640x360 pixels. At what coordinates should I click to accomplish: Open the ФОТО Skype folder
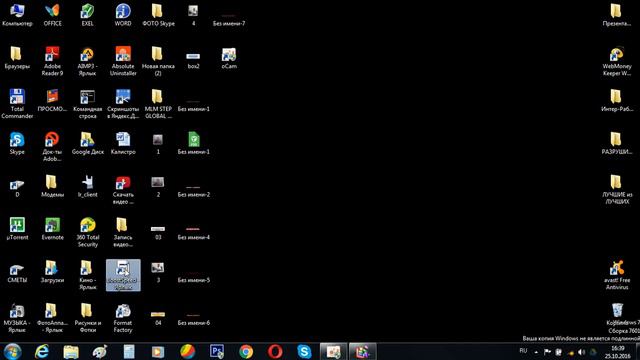pyautogui.click(x=158, y=15)
